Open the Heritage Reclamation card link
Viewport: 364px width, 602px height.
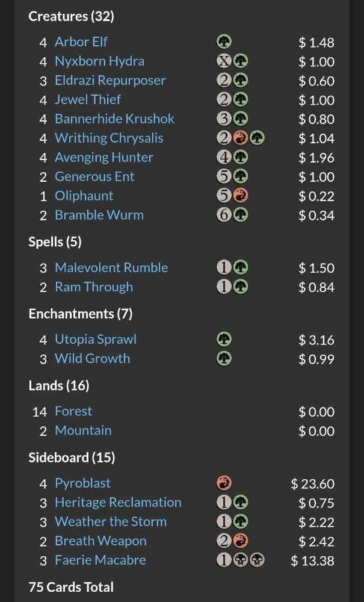coord(118,503)
